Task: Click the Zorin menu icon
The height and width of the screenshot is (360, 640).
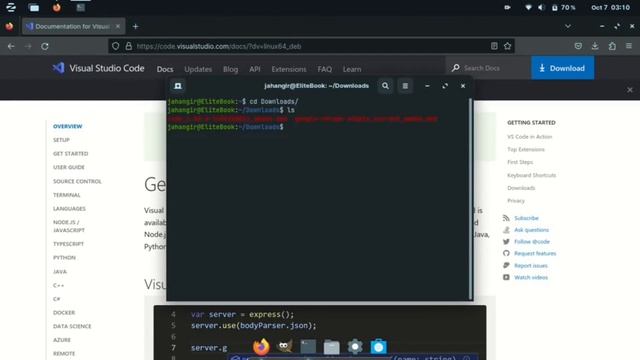Action: pyautogui.click(x=11, y=7)
